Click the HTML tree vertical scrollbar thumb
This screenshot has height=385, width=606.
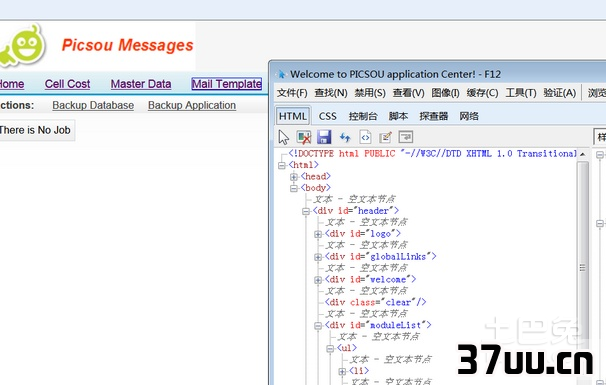pos(582,267)
